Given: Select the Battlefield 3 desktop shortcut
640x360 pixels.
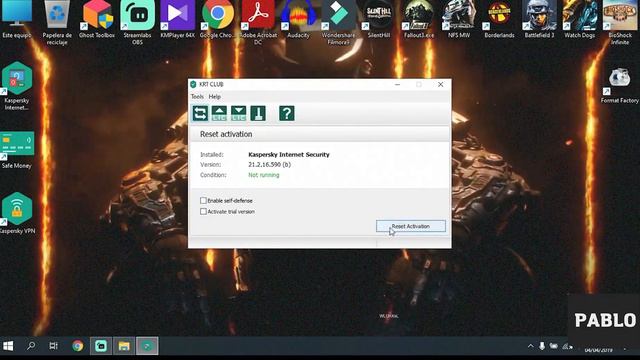Looking at the screenshot, I should pos(540,20).
